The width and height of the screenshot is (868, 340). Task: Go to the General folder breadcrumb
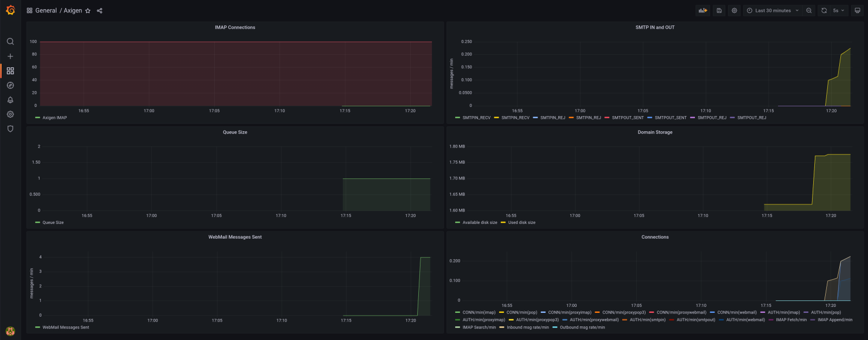point(46,11)
